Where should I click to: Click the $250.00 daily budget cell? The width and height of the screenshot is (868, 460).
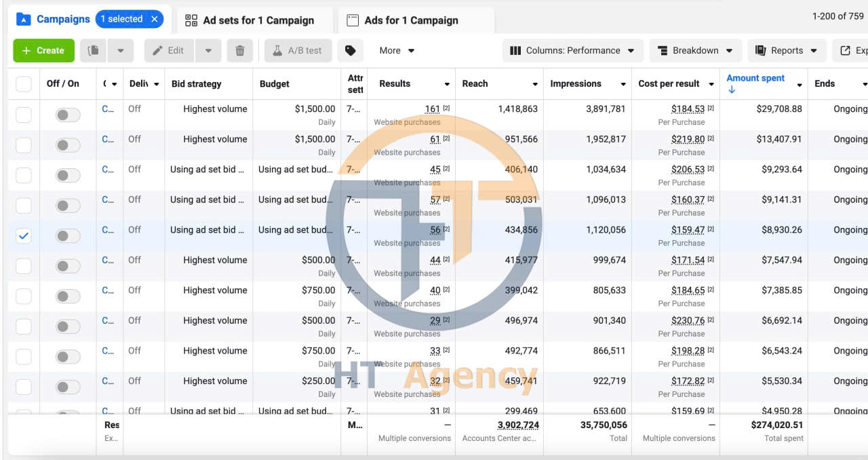[318, 381]
